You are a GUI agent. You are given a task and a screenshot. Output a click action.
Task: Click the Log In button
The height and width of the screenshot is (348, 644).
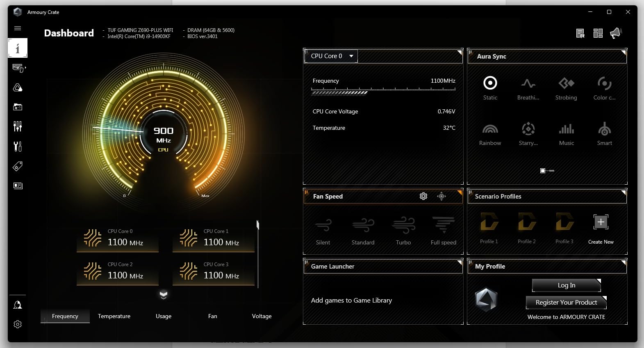[566, 285]
